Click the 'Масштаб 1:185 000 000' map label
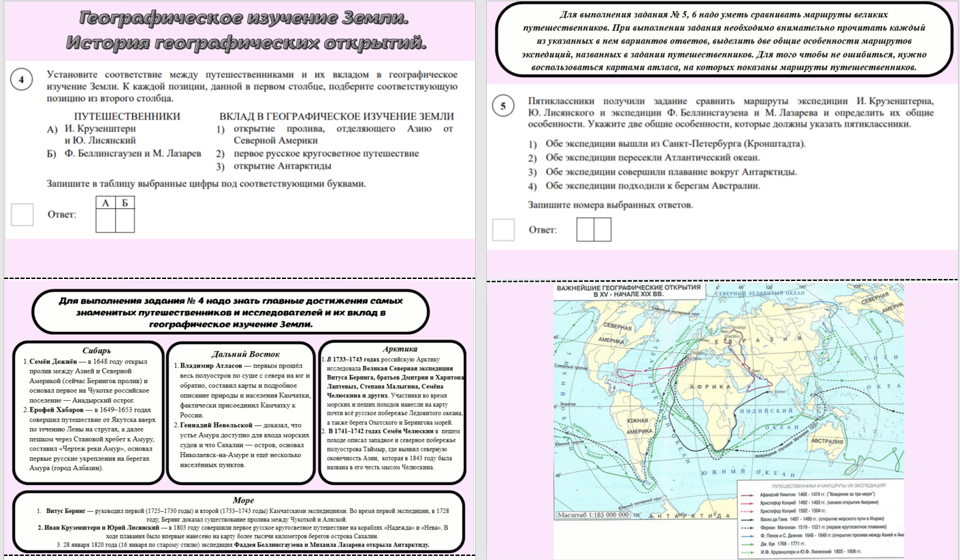960x560 pixels. click(592, 516)
